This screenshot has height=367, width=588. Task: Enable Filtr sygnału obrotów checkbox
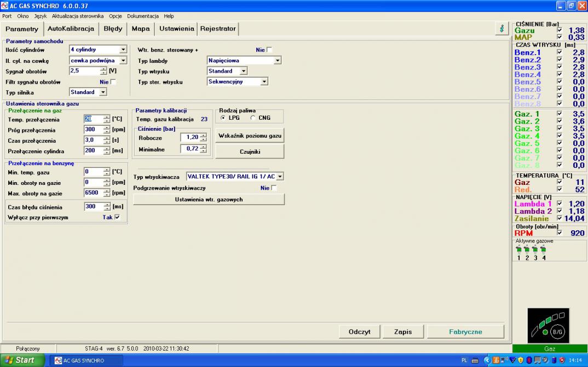click(x=113, y=82)
